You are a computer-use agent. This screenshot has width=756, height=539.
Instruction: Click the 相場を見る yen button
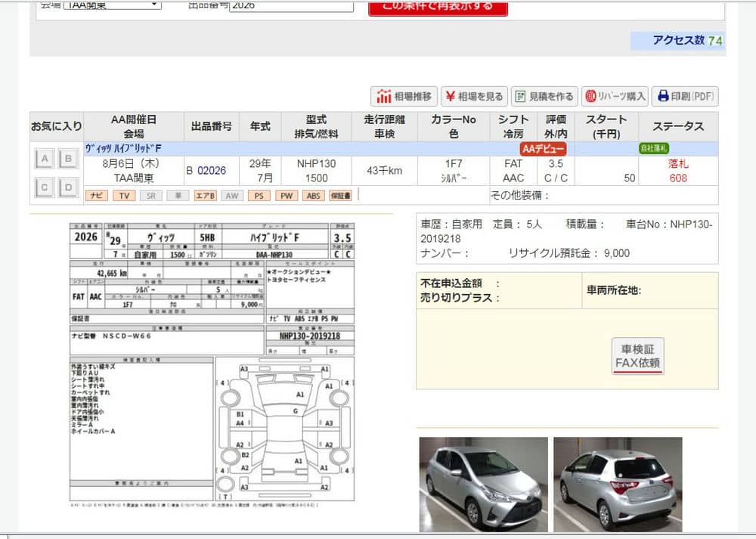[475, 97]
